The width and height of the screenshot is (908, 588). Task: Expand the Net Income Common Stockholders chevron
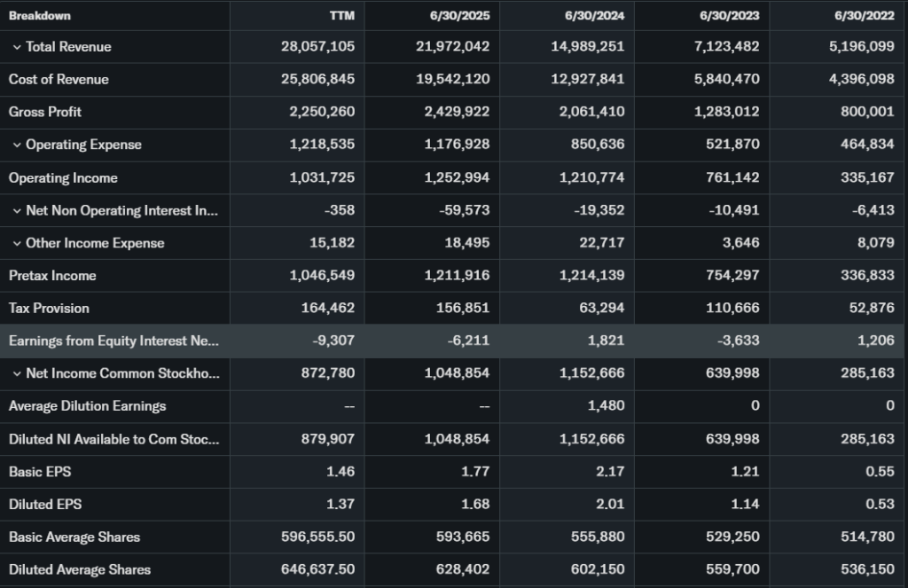[x=17, y=374]
